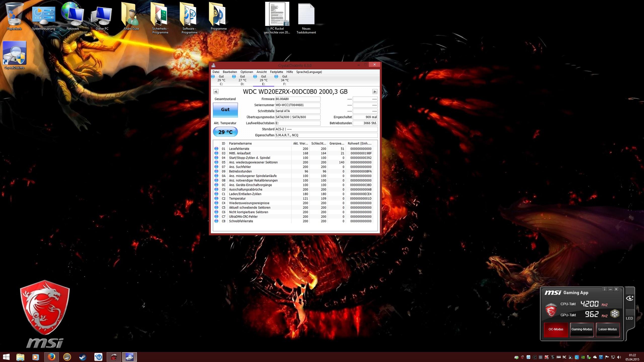Open the LED tab in Gaming App
644x362 pixels.
click(x=629, y=318)
